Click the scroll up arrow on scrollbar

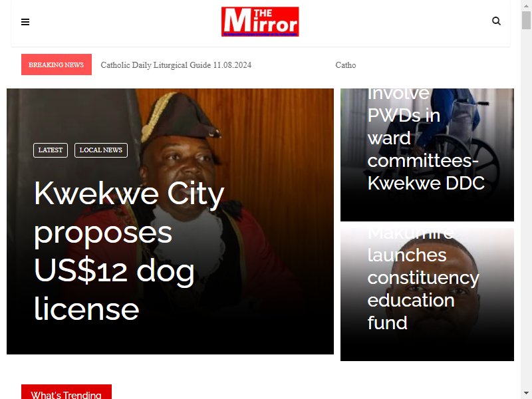pos(526,4)
